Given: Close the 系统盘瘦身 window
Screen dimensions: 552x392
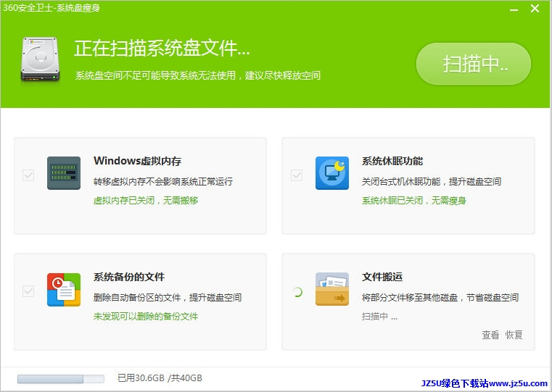Looking at the screenshot, I should pos(535,9).
